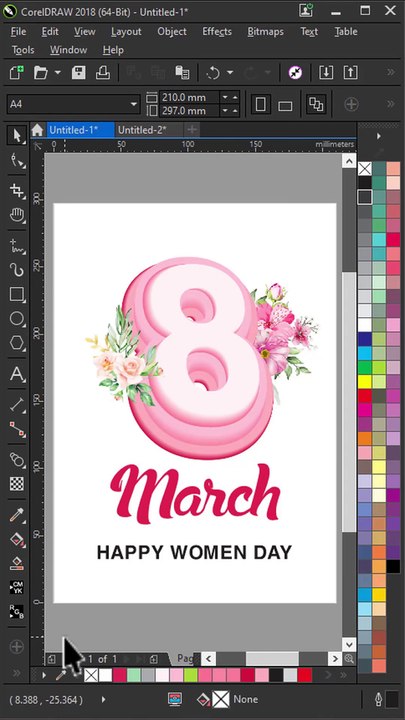Click the Import arrow icon
Viewport: 405px width, 720px height.
tap(326, 73)
